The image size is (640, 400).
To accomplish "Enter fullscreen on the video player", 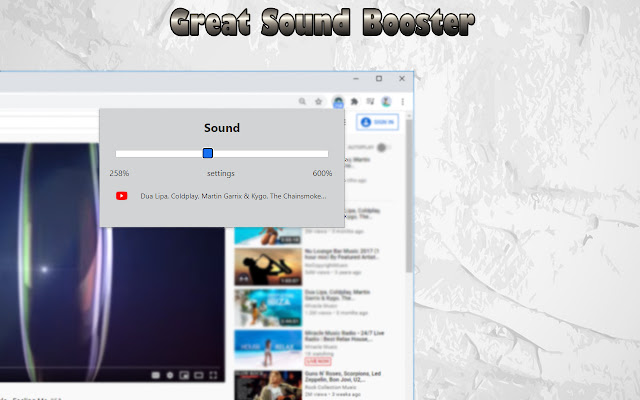I will click(213, 375).
